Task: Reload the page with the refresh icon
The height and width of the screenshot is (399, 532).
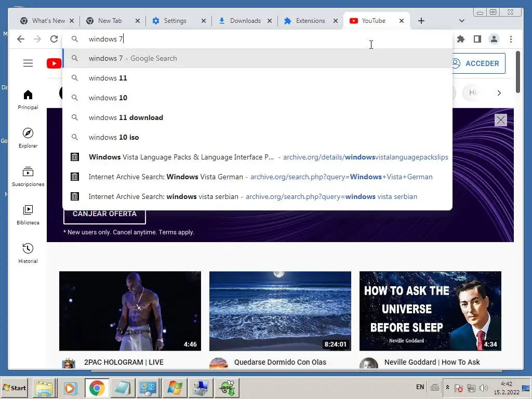Action: click(x=54, y=39)
